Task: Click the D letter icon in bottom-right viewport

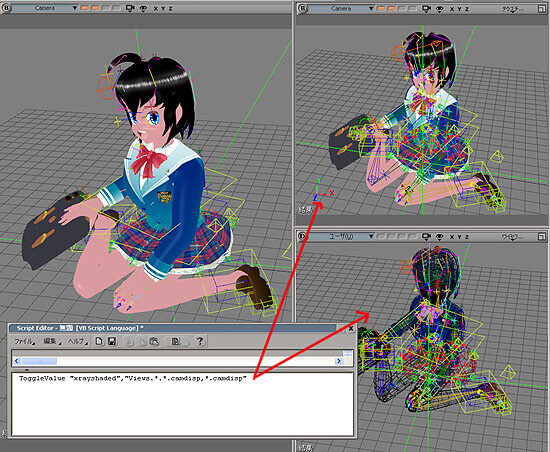Action: pyautogui.click(x=303, y=236)
